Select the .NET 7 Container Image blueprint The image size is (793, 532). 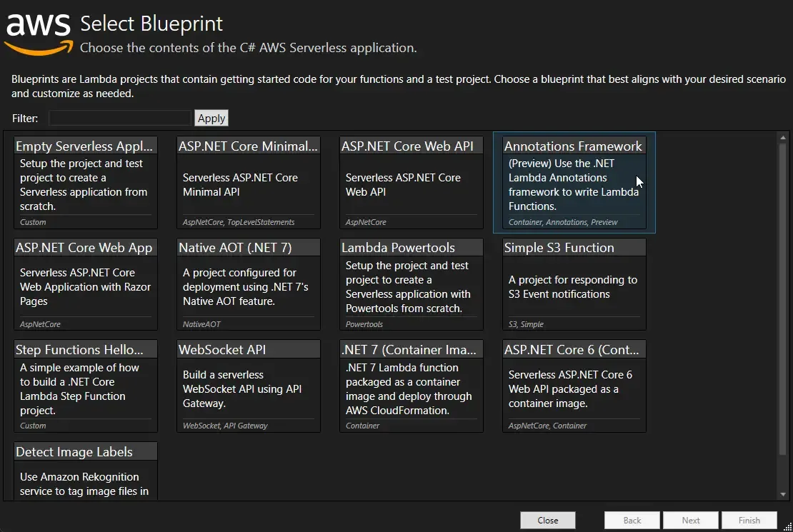pos(411,386)
